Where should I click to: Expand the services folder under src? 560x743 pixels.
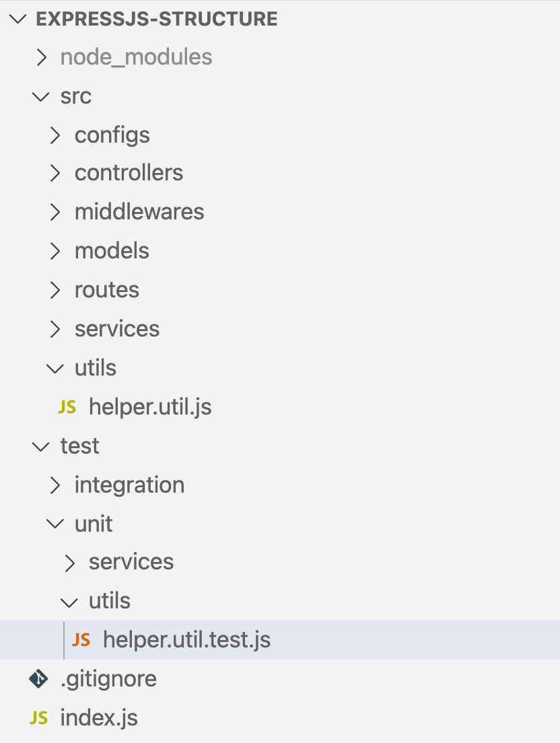(x=117, y=328)
